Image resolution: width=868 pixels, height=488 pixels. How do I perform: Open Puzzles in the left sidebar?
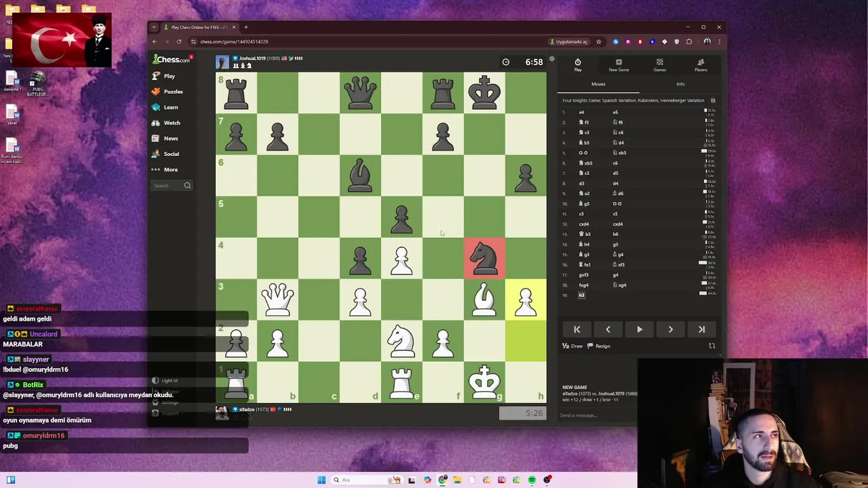[167, 91]
